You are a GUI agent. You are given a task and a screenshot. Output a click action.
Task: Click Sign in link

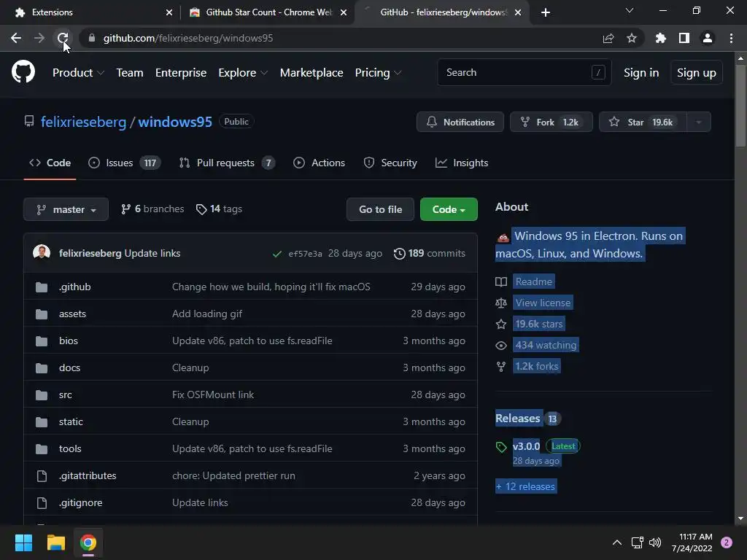pos(640,73)
